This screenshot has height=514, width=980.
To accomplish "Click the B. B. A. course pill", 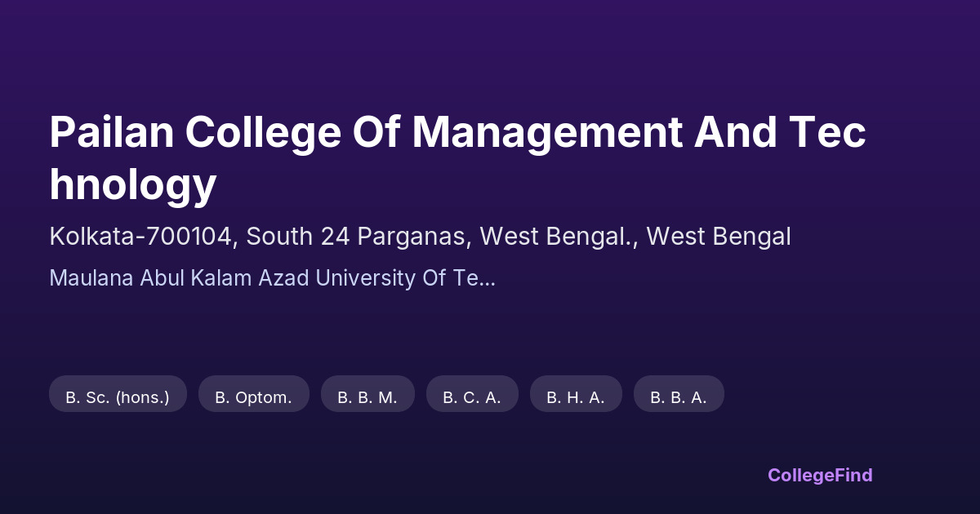I will (x=679, y=397).
